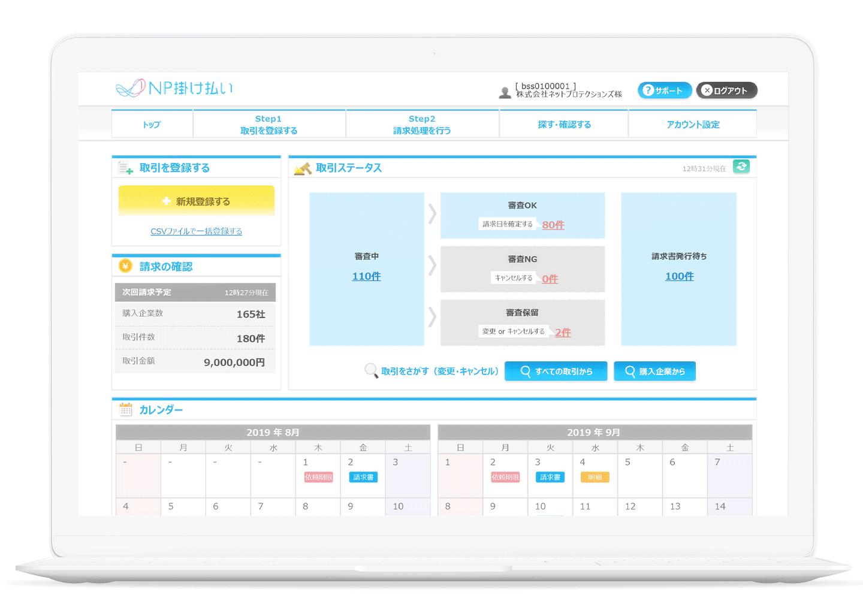Click the 請求書 tag on August 2
Image resolution: width=863 pixels, height=616 pixels.
(363, 478)
